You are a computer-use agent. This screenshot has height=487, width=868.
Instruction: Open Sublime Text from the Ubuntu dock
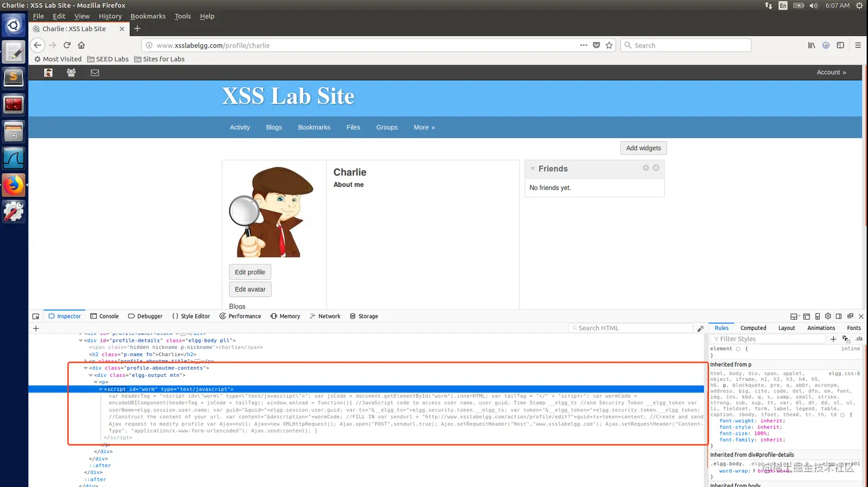click(x=14, y=77)
